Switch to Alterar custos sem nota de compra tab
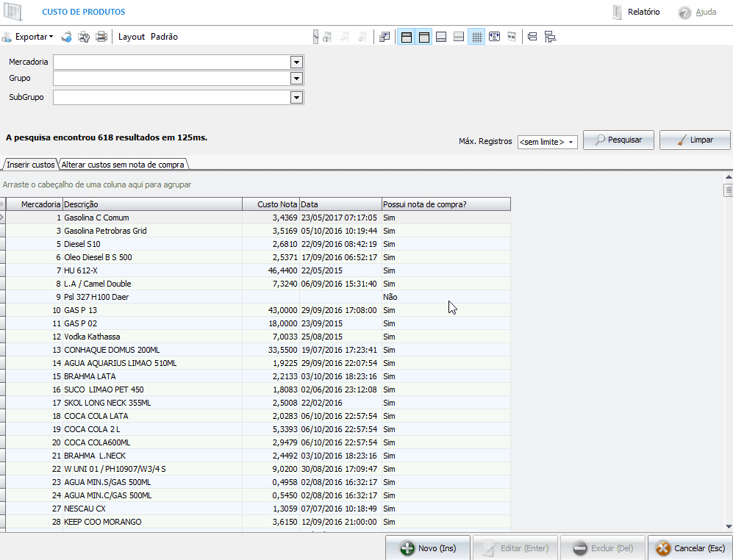The image size is (733, 560). (123, 165)
